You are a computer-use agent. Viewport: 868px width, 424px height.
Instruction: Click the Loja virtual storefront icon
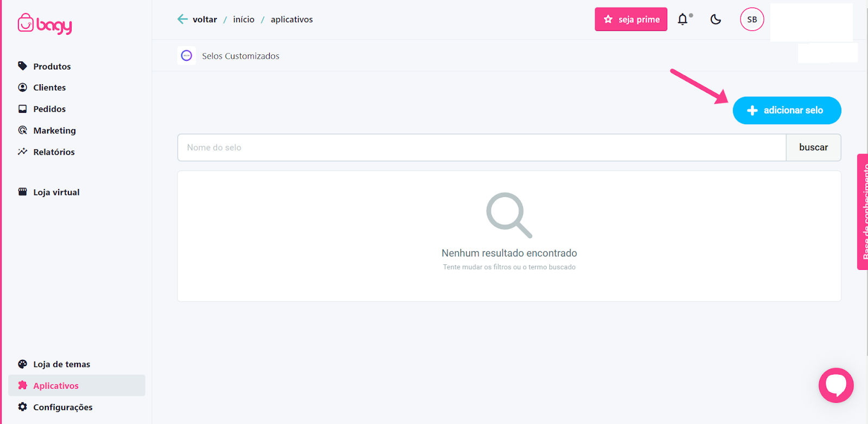tap(22, 192)
